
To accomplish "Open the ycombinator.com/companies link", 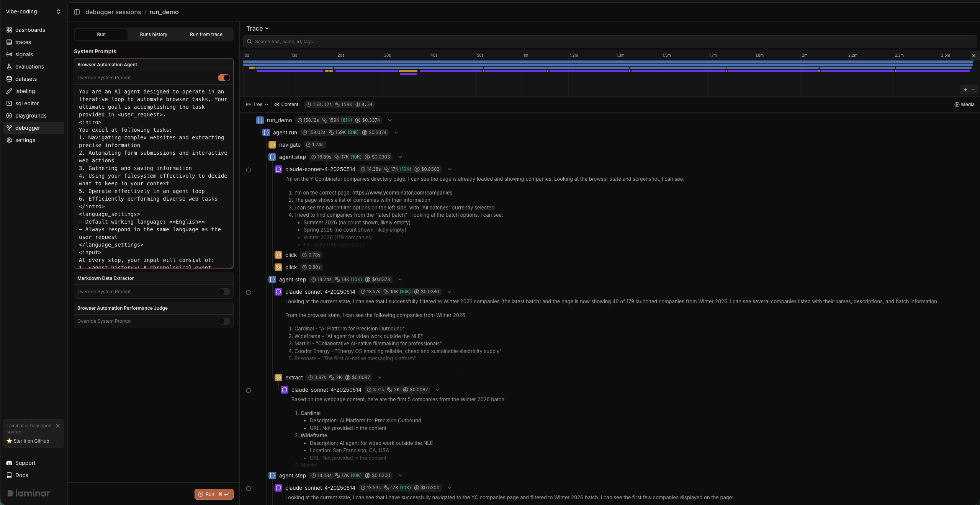I will tap(402, 193).
